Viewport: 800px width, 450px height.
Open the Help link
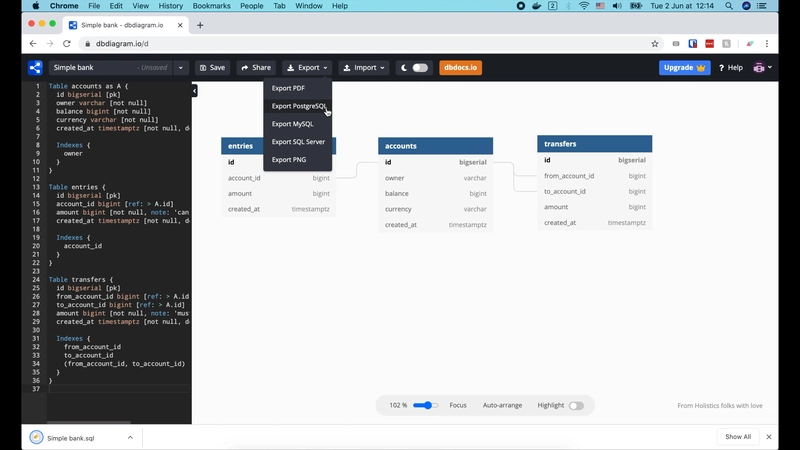tap(731, 67)
